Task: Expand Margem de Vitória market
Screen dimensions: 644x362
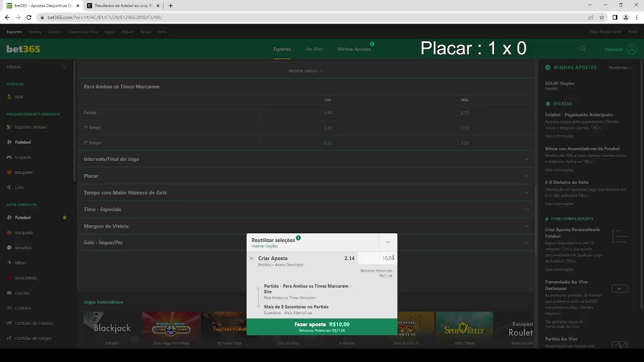Action: click(x=305, y=226)
